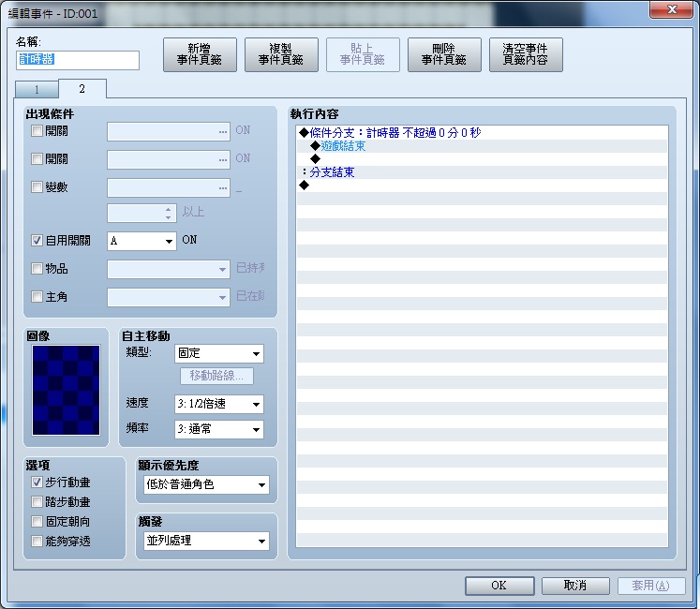Click the 清空事件頁籤內容 button

526,54
